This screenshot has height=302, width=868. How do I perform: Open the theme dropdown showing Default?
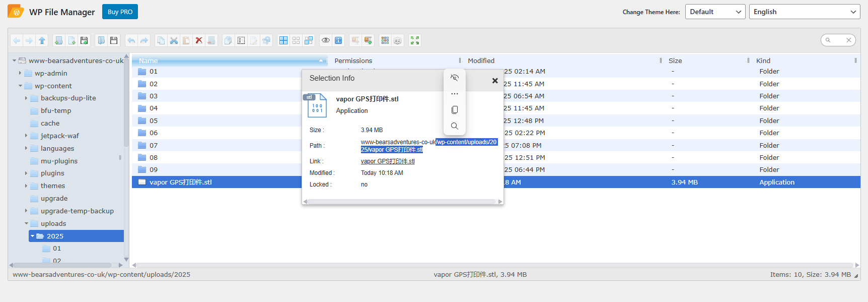coord(715,12)
